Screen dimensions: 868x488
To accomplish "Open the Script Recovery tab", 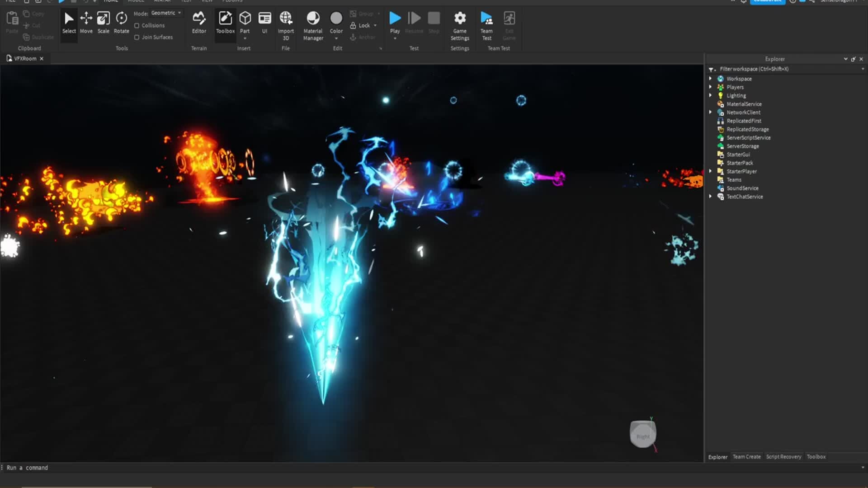I will (x=783, y=457).
